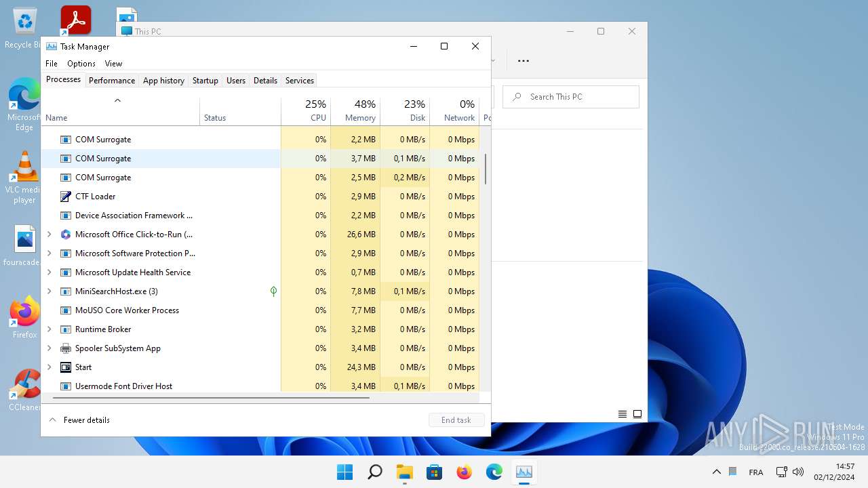The height and width of the screenshot is (488, 868).
Task: Click the Spooler SubSystem App printer icon
Action: pyautogui.click(x=66, y=348)
